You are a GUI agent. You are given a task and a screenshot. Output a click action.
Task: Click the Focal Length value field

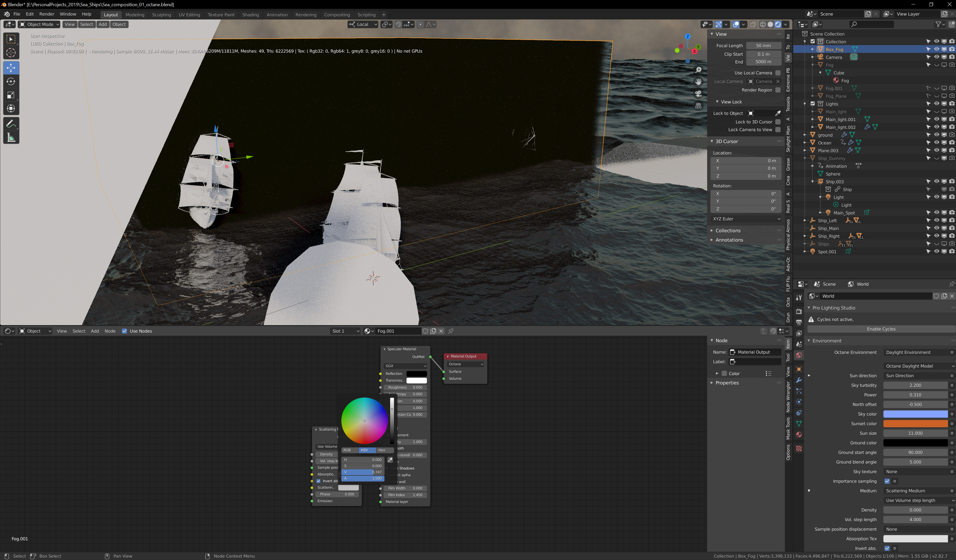(x=763, y=46)
